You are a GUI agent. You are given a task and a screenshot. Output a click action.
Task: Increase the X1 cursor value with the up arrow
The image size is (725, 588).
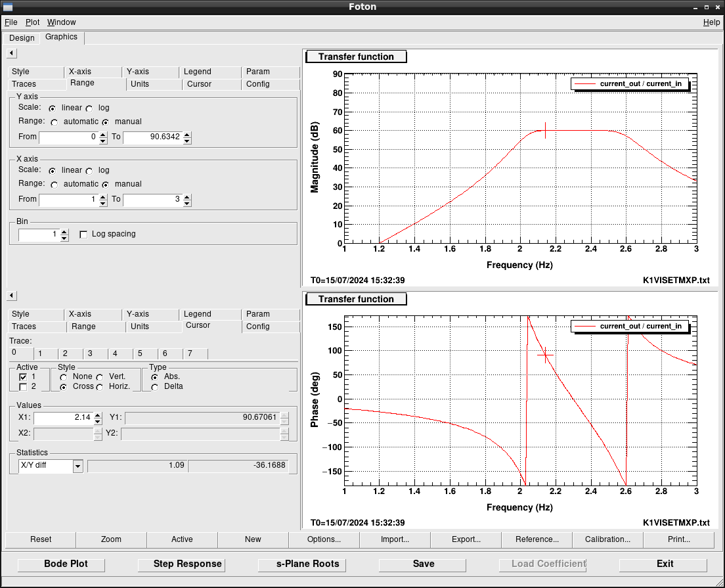coord(98,415)
